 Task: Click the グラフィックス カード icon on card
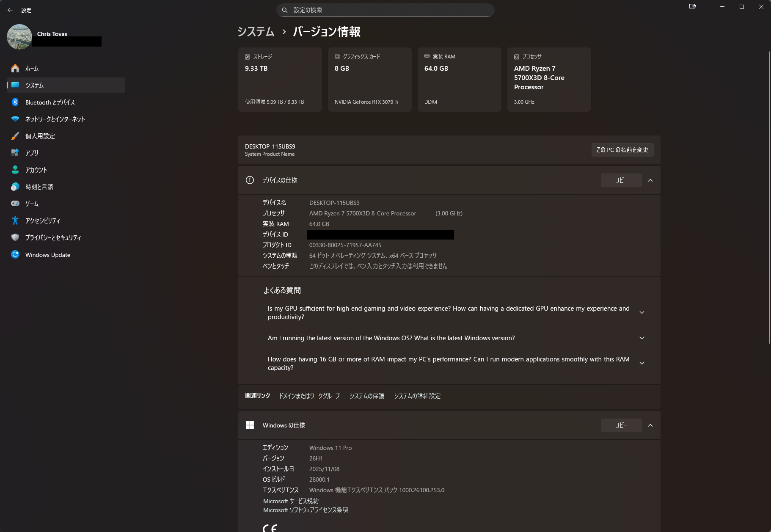click(337, 56)
